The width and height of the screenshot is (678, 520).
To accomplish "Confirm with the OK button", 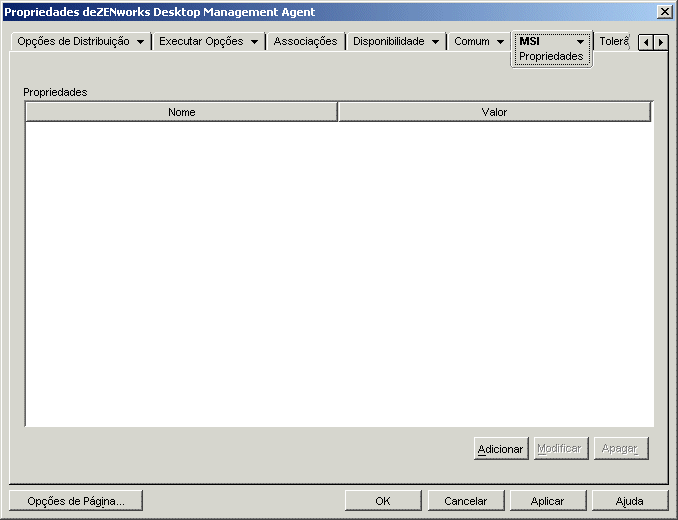I will click(x=383, y=501).
